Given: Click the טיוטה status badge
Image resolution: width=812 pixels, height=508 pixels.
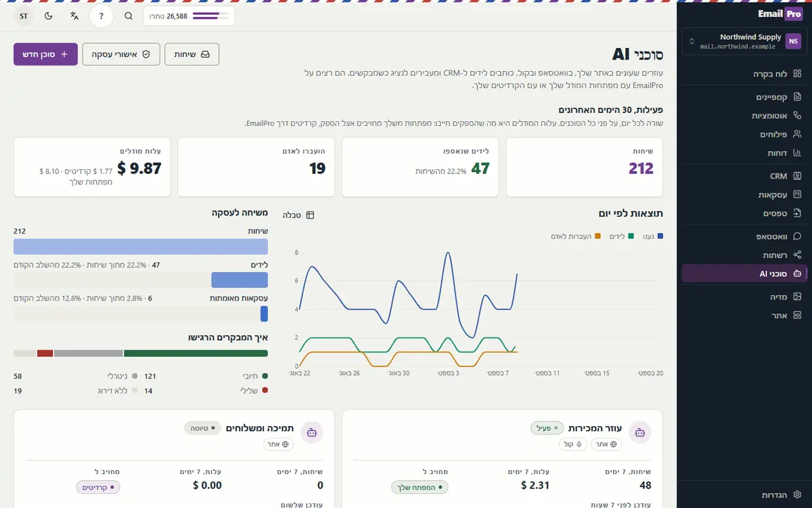Looking at the screenshot, I should point(202,428).
